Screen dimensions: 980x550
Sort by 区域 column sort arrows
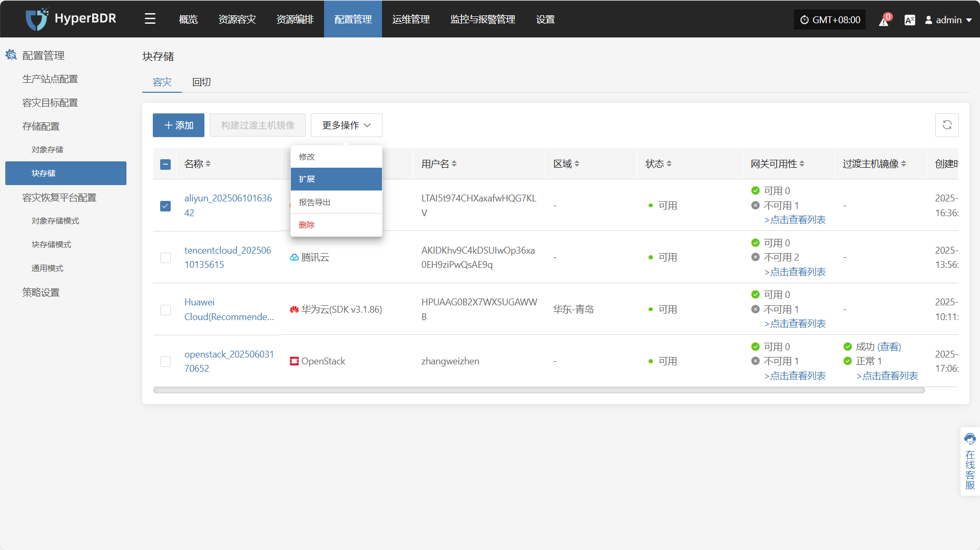[x=577, y=164]
